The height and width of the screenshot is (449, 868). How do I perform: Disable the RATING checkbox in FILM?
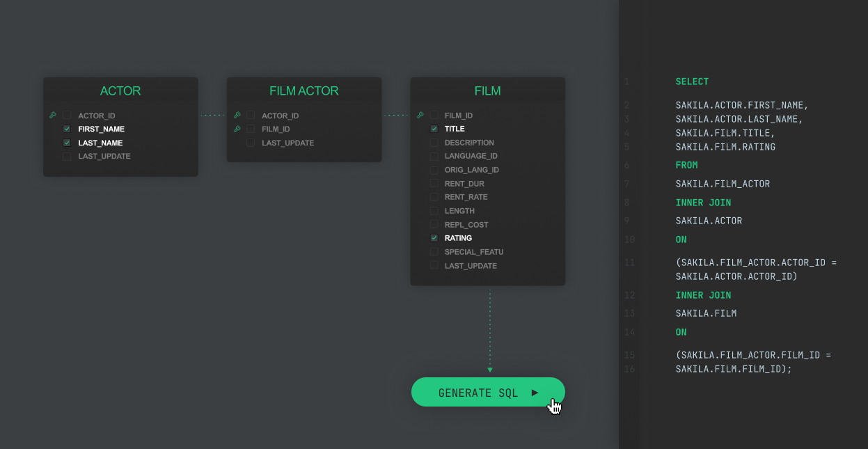434,237
